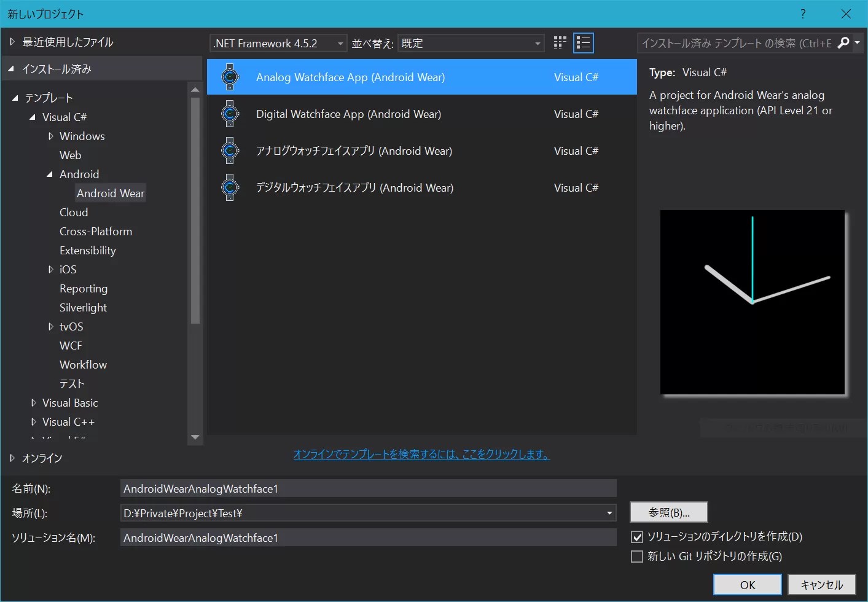868x602 pixels.
Task: Select the Reporting category
Action: [84, 288]
